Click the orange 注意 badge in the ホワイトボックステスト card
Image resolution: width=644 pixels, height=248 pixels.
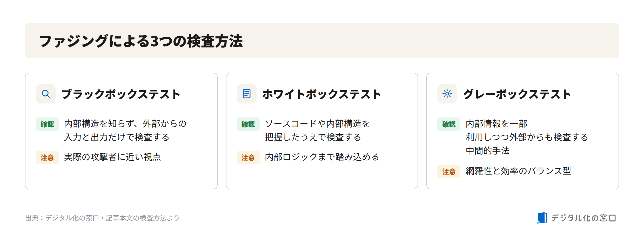click(248, 158)
